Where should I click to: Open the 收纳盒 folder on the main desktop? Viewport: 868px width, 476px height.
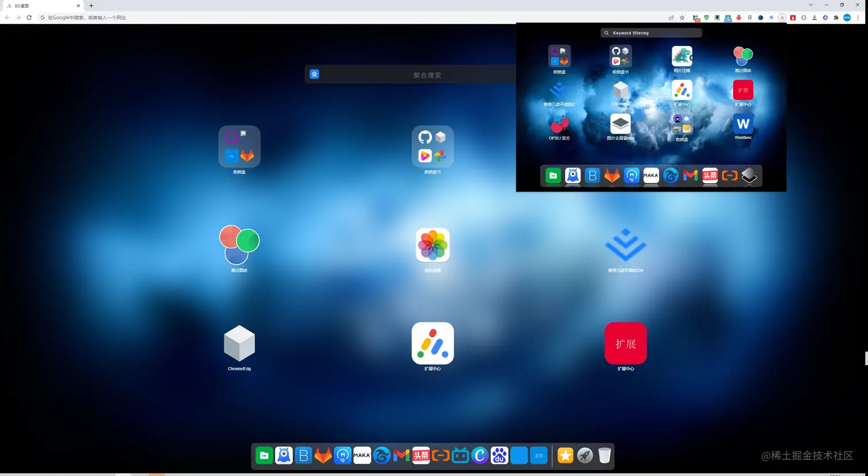[239, 146]
